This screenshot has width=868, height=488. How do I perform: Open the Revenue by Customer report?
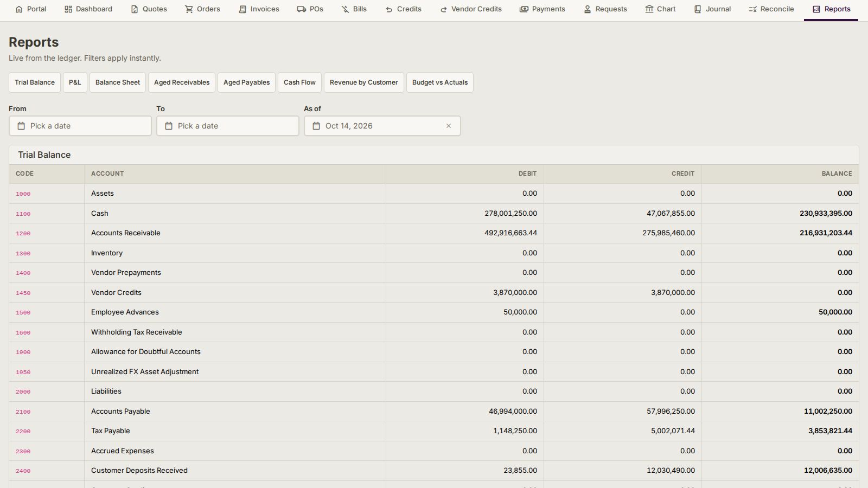point(364,82)
